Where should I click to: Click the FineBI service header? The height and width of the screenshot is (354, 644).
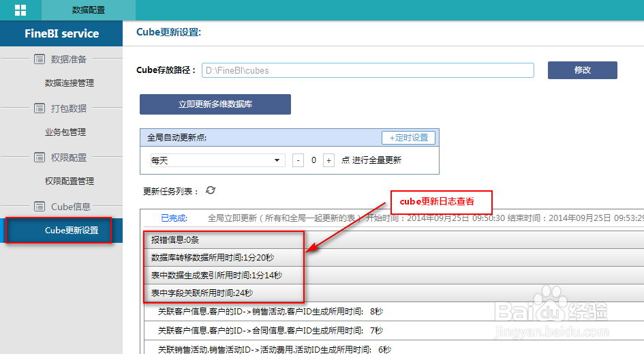point(61,33)
